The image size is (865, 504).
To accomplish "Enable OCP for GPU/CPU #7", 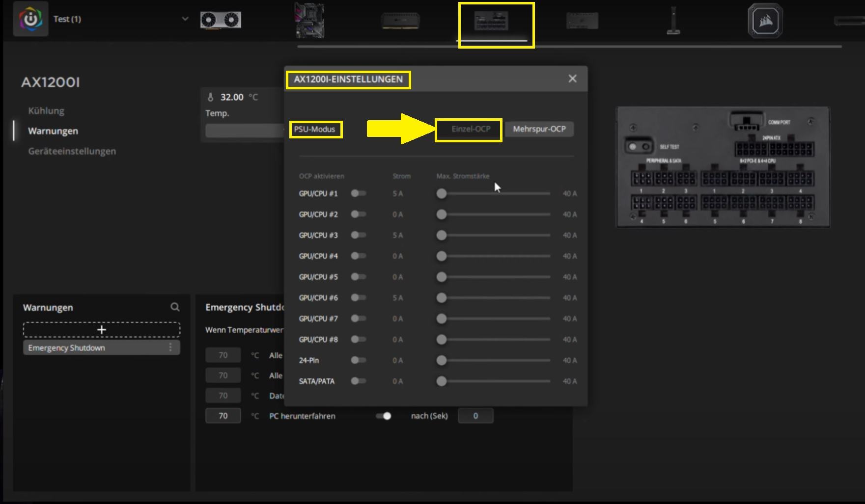I will coord(359,318).
